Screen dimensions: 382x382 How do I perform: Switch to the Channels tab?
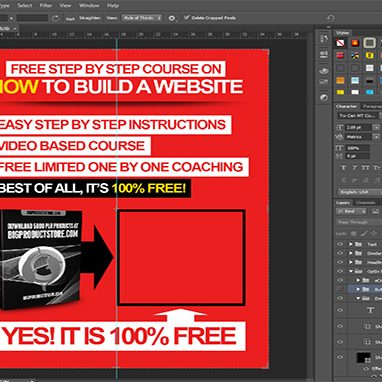click(365, 203)
